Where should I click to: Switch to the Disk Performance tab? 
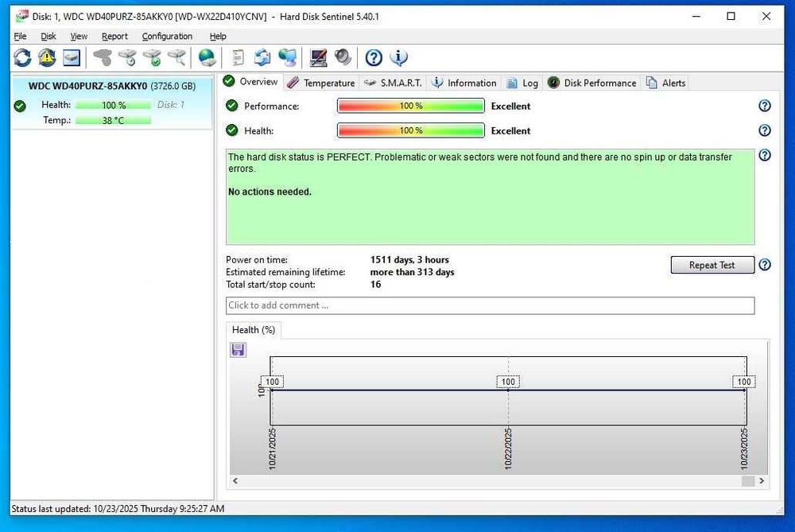[591, 83]
